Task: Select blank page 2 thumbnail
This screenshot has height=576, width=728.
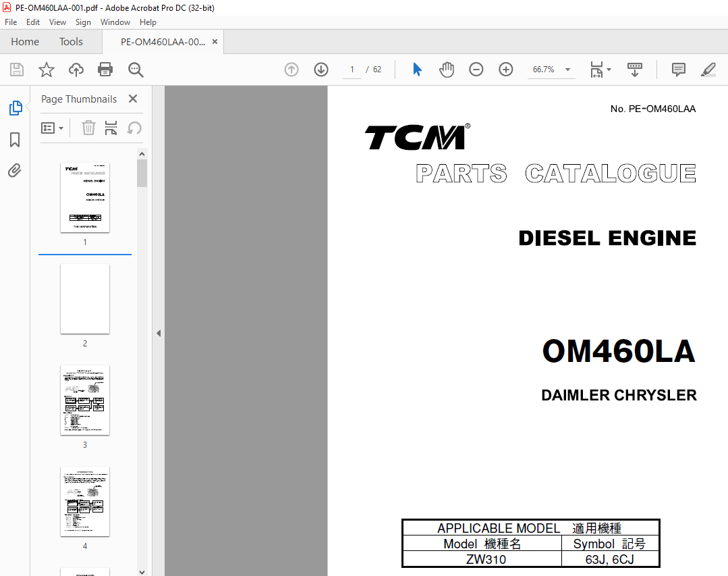Action: pyautogui.click(x=85, y=298)
